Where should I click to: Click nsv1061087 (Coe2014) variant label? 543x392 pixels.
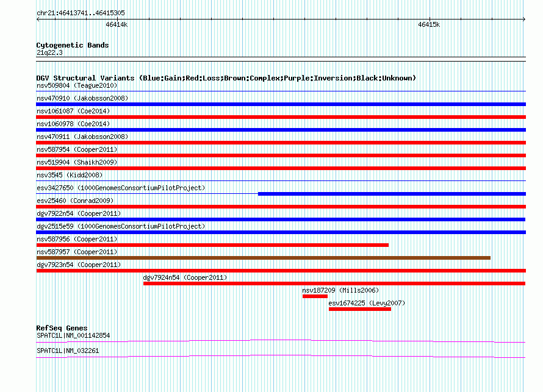(x=73, y=112)
